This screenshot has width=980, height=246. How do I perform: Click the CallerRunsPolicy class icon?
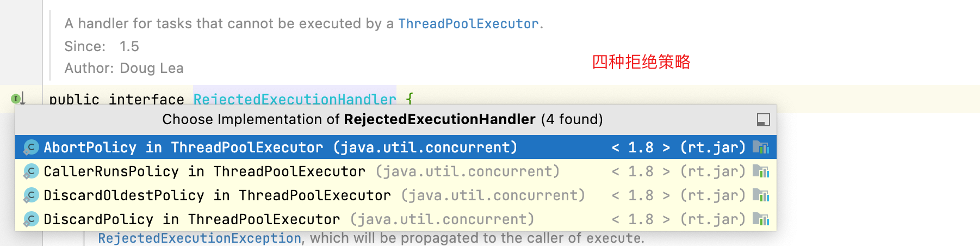coord(31,171)
